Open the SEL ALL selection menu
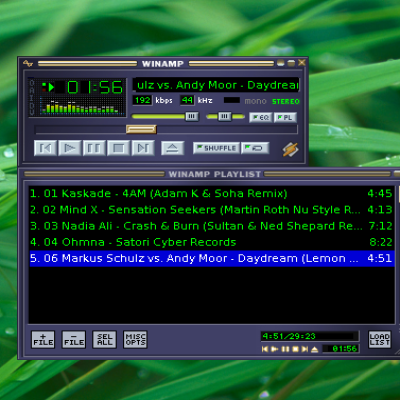 104,339
